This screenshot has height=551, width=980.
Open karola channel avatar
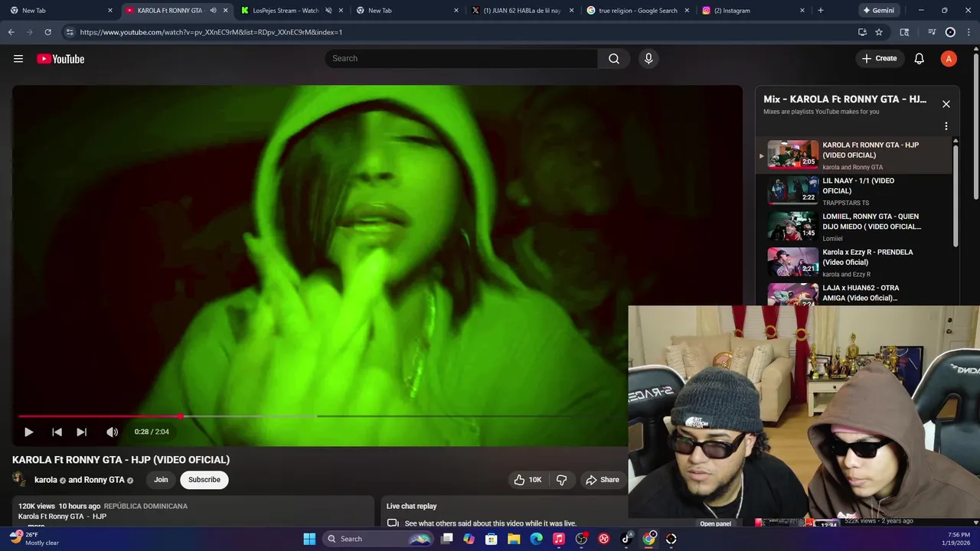20,480
